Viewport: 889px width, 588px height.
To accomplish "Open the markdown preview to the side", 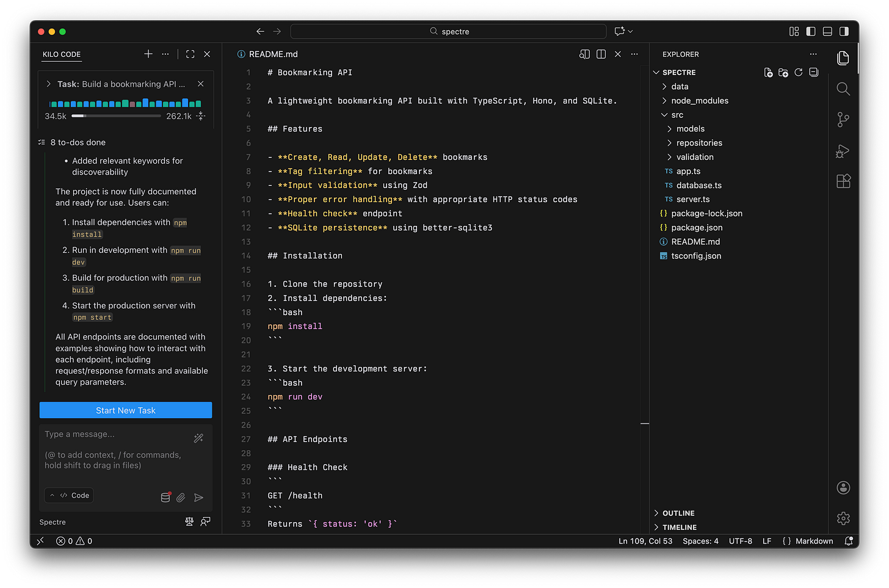I will 584,54.
